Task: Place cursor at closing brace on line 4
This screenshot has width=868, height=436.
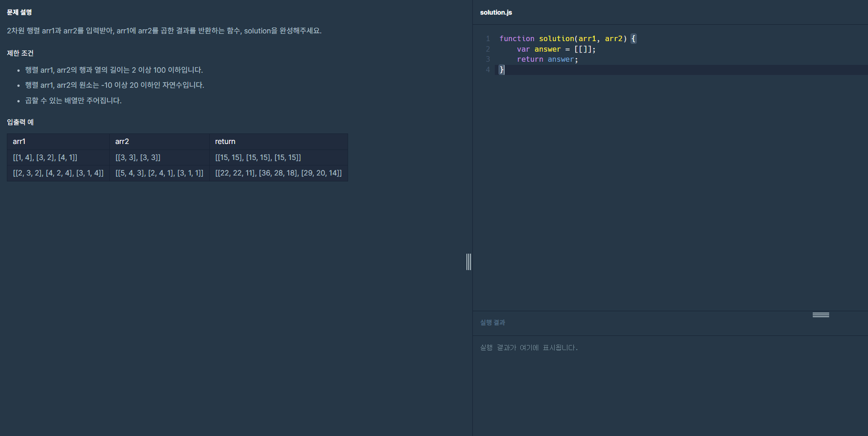Action: (502, 70)
